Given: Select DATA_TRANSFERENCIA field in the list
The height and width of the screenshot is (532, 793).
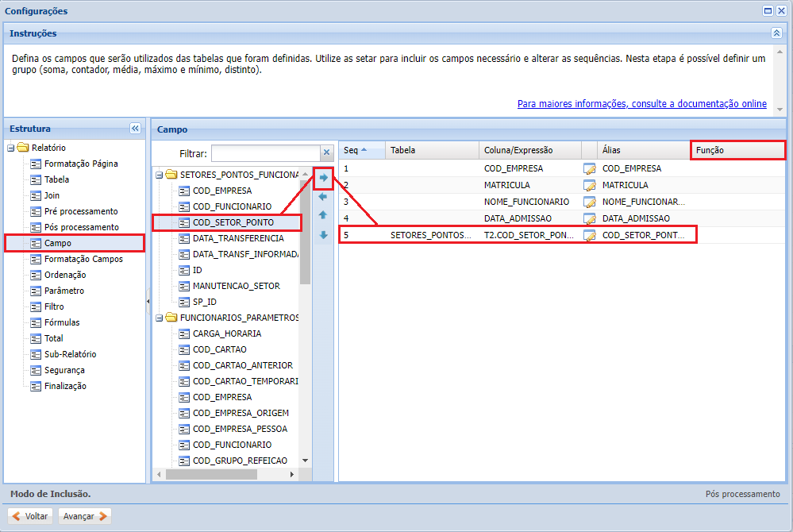Looking at the screenshot, I should tap(238, 238).
